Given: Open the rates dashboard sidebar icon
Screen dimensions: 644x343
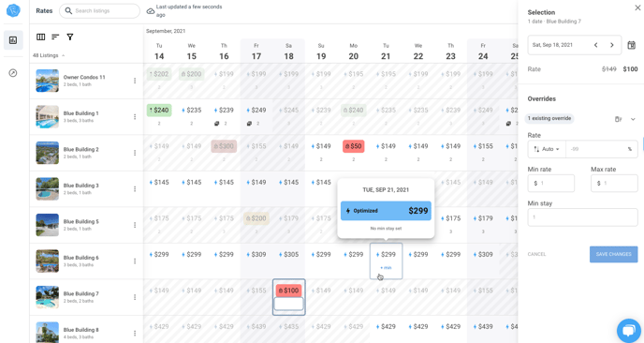Looking at the screenshot, I should tap(13, 40).
